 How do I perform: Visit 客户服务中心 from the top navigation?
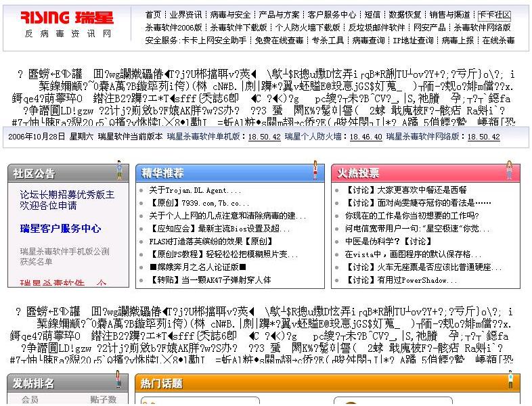click(x=332, y=15)
